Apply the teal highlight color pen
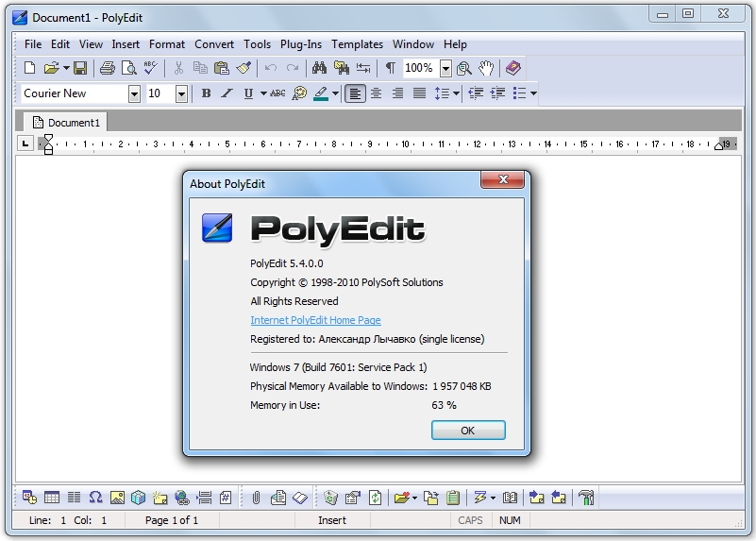 (321, 93)
